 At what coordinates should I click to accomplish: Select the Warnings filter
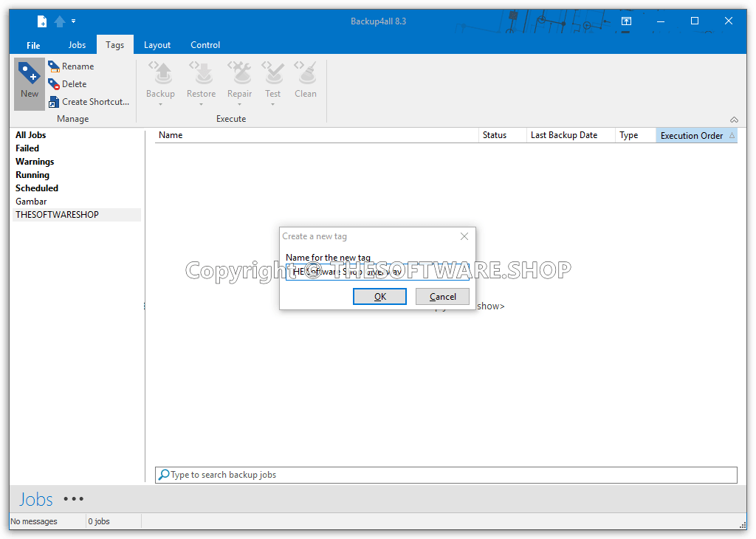point(35,162)
